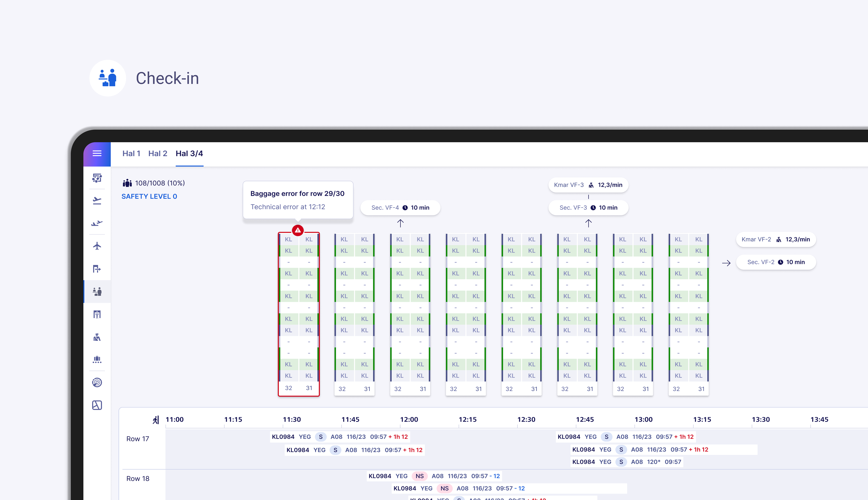Switch to the Hal 1 tab
868x500 pixels.
tap(131, 154)
